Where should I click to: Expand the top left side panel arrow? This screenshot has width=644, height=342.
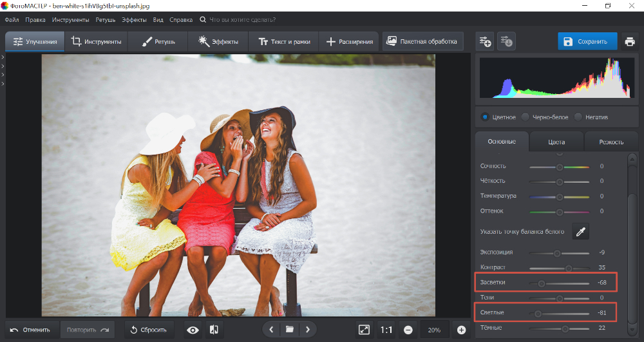click(3, 58)
